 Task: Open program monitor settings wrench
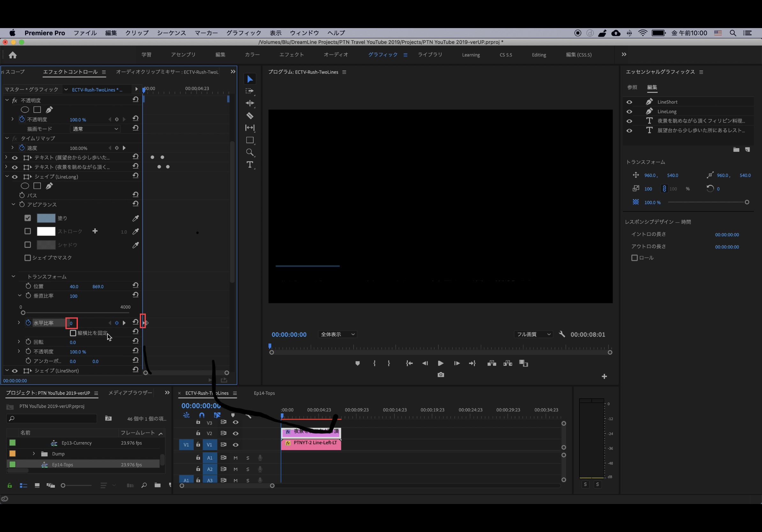pos(562,334)
